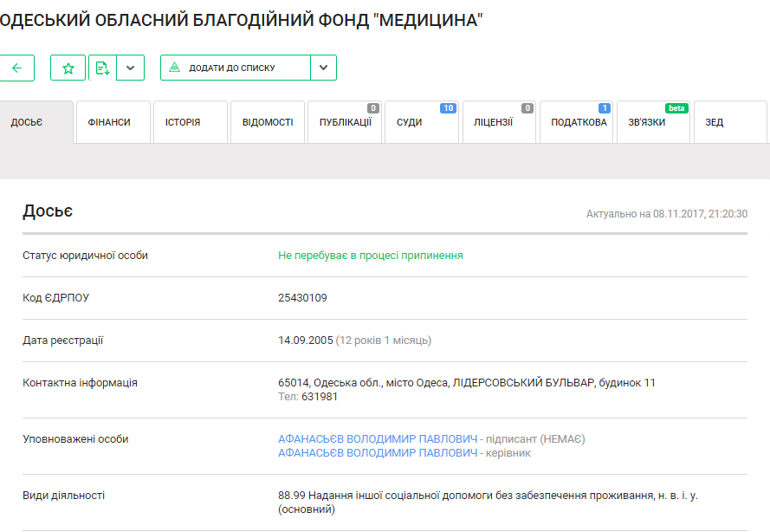The width and height of the screenshot is (770, 532).
Task: Open the 'Суди' tab
Action: (x=410, y=122)
